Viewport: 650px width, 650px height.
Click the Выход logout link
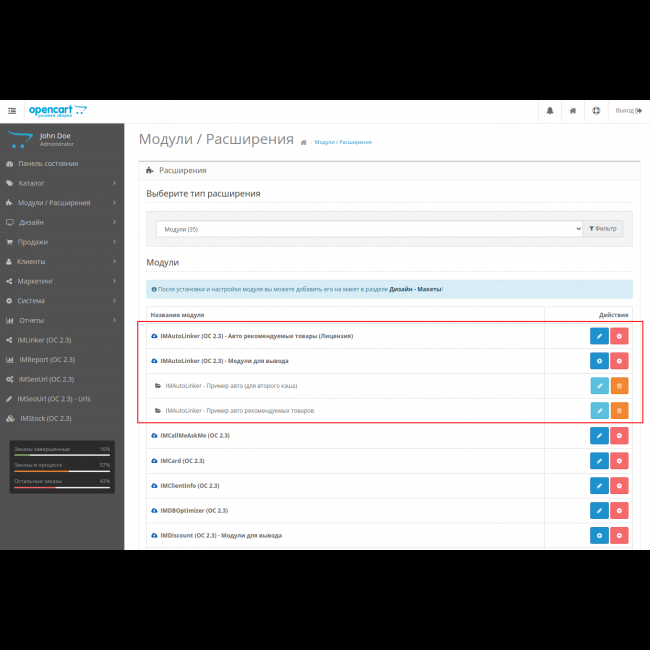pyautogui.click(x=628, y=111)
